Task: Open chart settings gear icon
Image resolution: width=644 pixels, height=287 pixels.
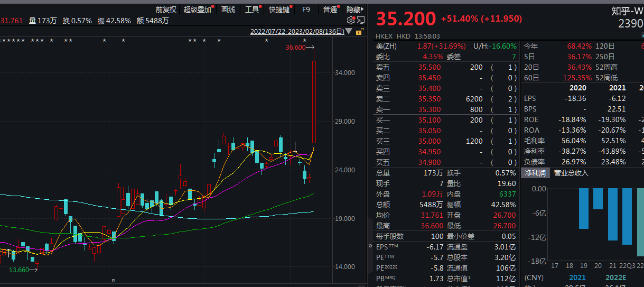Action: pos(350,20)
